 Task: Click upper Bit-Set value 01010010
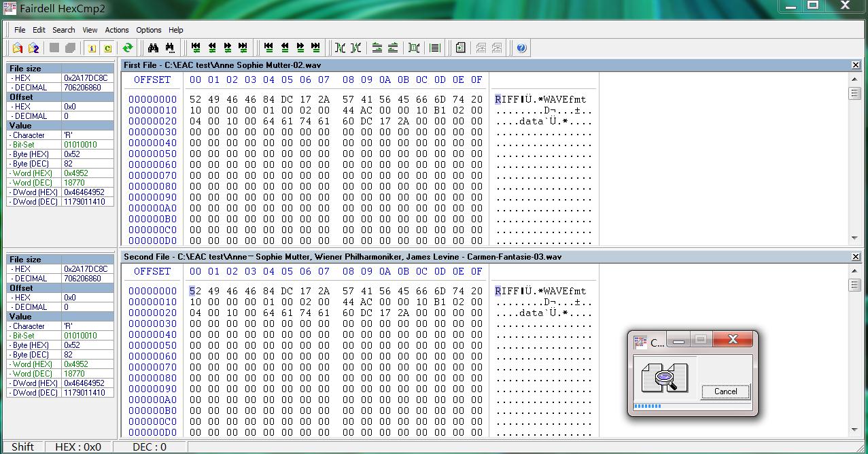(x=80, y=145)
